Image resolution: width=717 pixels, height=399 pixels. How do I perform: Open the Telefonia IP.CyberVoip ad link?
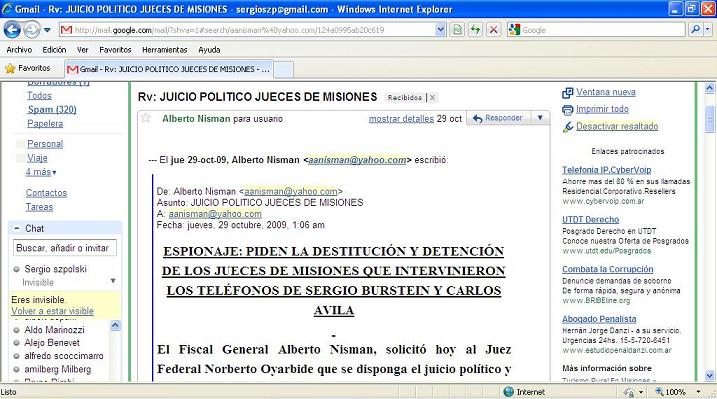point(606,170)
